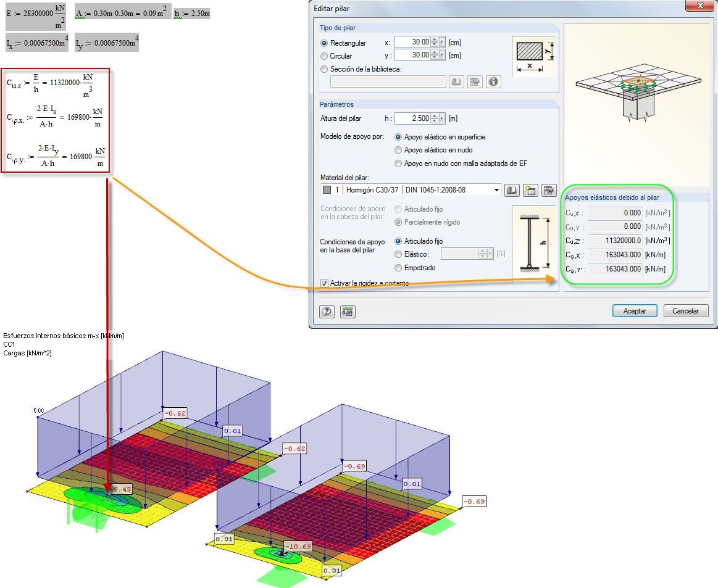
Task: Select Articulado fijo at column base
Action: [x=398, y=241]
